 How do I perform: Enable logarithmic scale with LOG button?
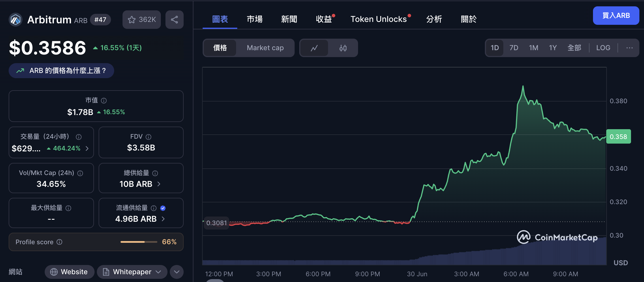[603, 48]
